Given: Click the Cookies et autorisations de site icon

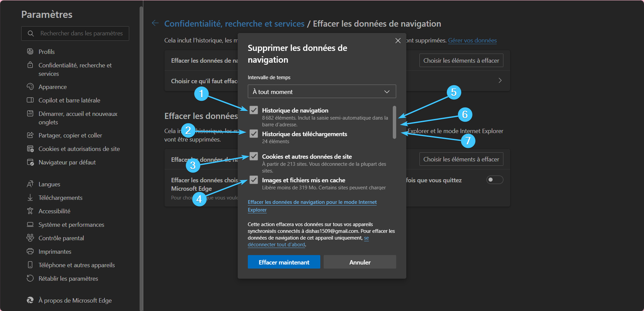Looking at the screenshot, I should point(30,149).
